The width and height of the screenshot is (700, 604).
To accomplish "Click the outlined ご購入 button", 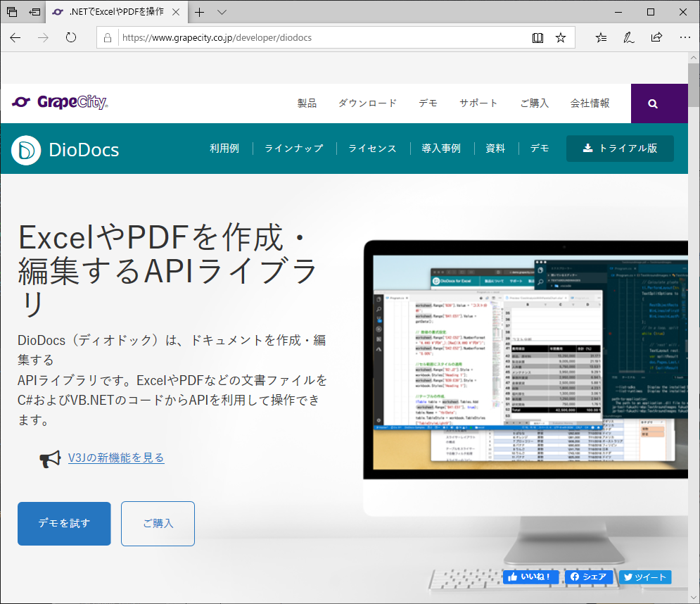I will coord(158,524).
